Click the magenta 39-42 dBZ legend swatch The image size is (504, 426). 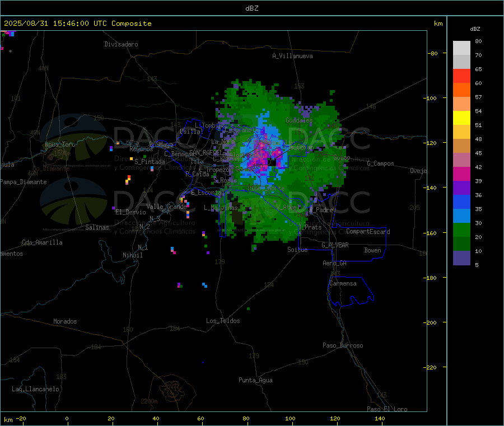tap(461, 174)
